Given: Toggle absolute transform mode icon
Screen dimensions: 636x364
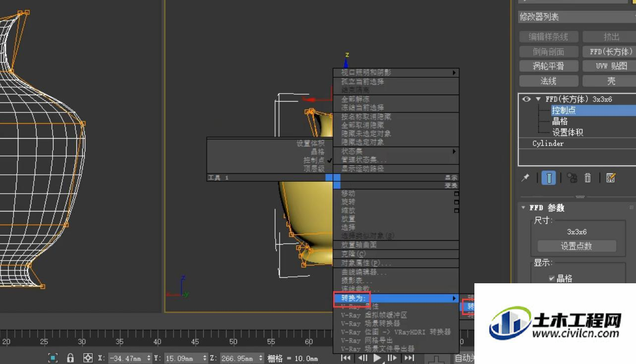Looking at the screenshot, I should (x=88, y=358).
